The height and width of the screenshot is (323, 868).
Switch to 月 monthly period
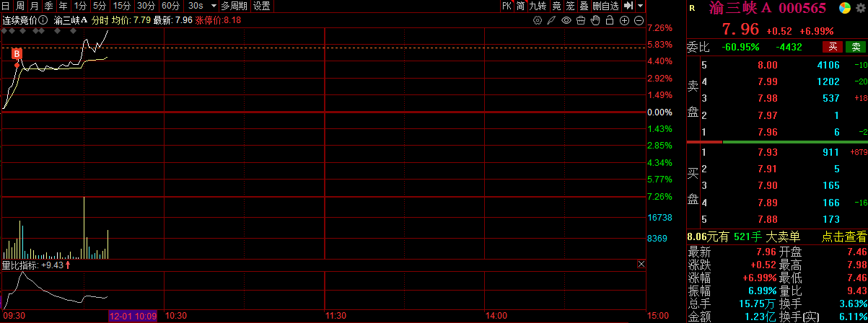coord(34,6)
